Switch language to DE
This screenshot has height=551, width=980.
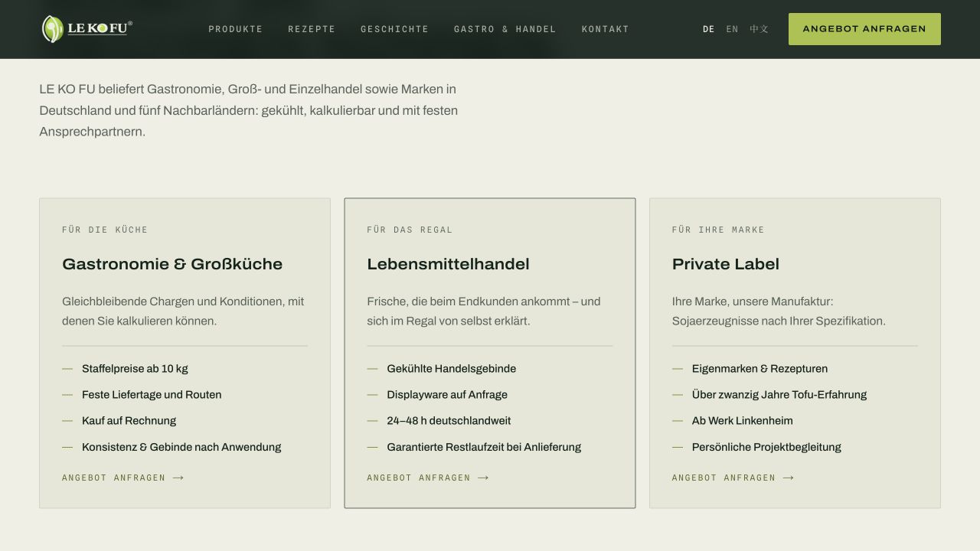click(709, 29)
